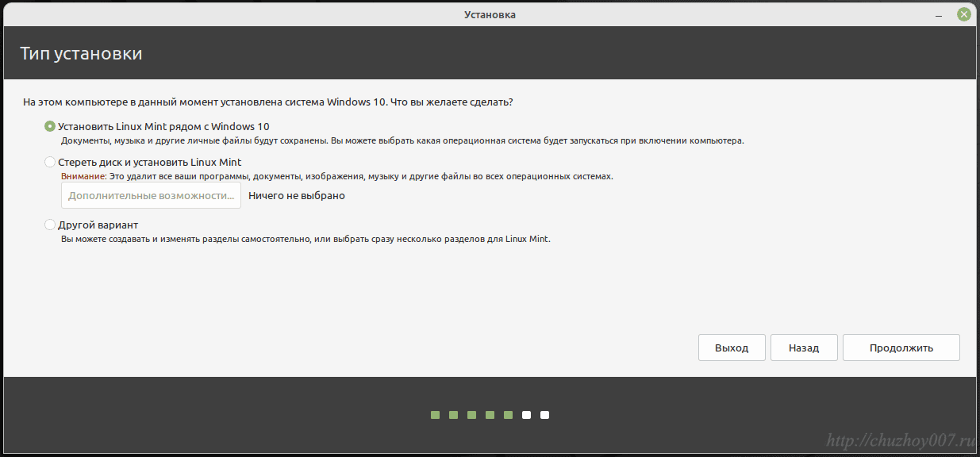This screenshot has height=457, width=980.
Task: Click the red "Внимание" warning text
Action: click(83, 176)
